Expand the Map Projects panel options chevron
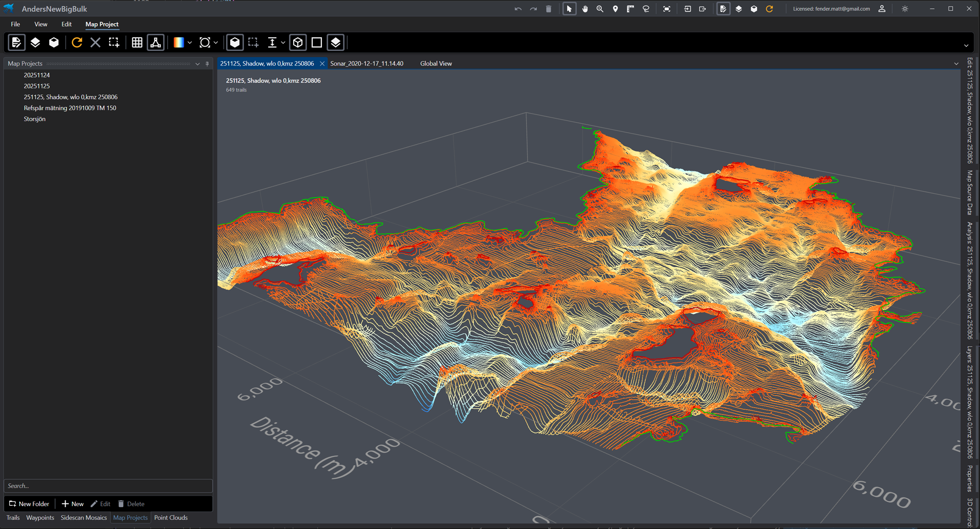 point(197,64)
